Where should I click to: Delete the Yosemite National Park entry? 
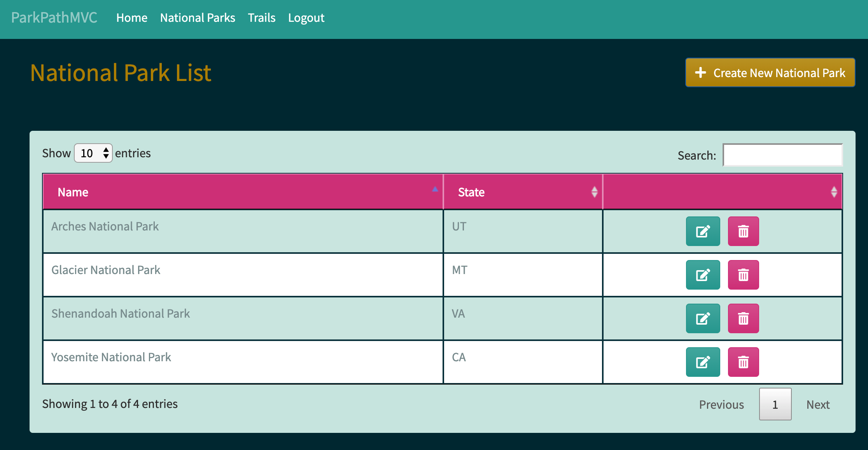tap(743, 362)
